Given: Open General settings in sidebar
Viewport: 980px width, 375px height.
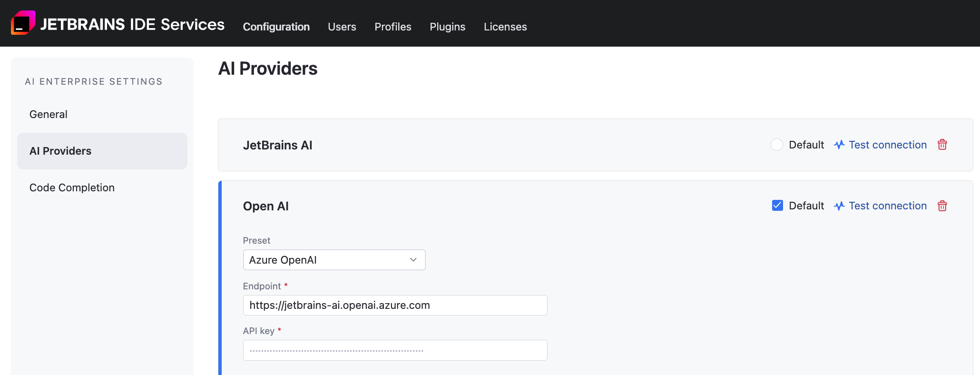Looking at the screenshot, I should [49, 114].
